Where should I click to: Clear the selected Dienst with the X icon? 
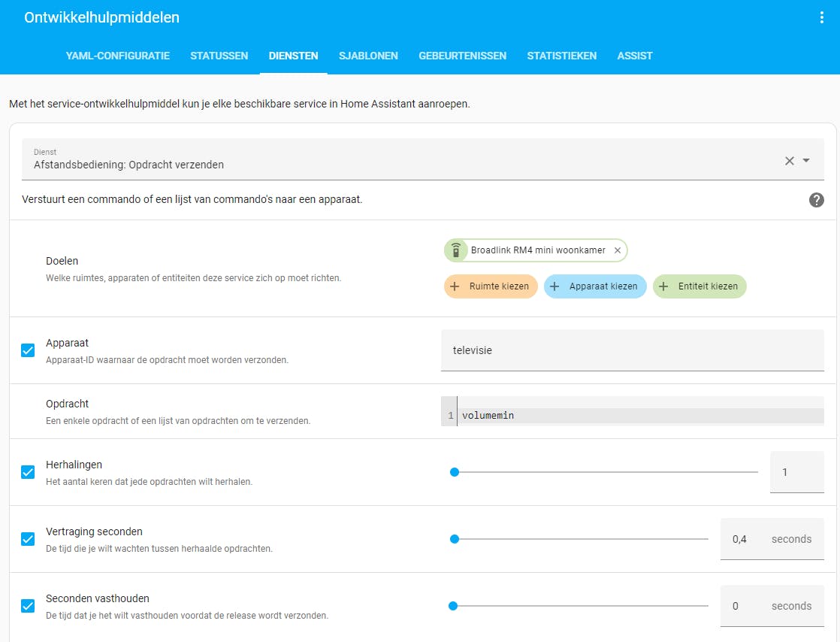click(x=789, y=160)
